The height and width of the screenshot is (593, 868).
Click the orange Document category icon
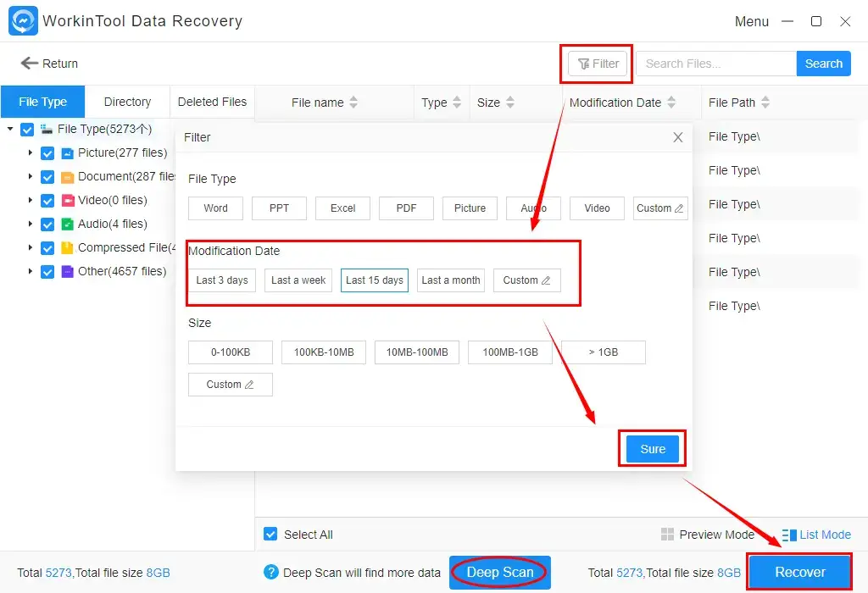point(68,177)
